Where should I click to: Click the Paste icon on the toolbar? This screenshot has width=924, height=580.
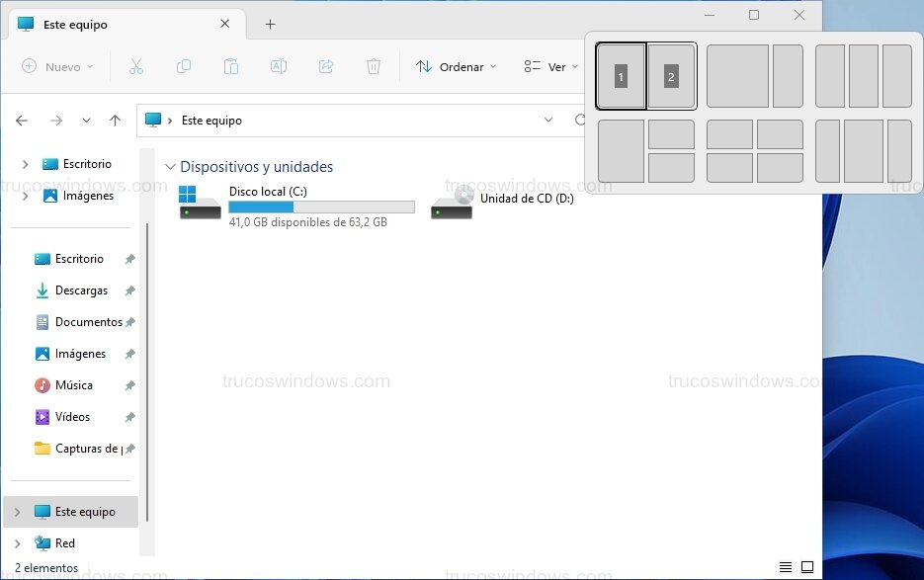(230, 66)
